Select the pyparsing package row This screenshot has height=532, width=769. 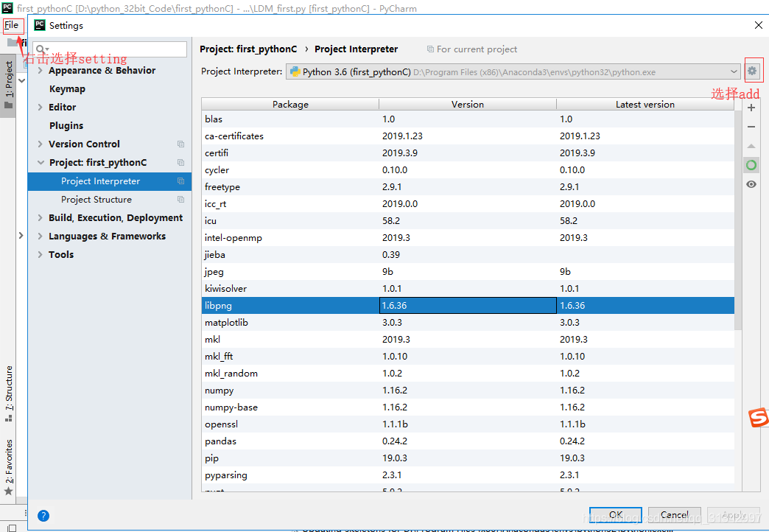click(468, 475)
